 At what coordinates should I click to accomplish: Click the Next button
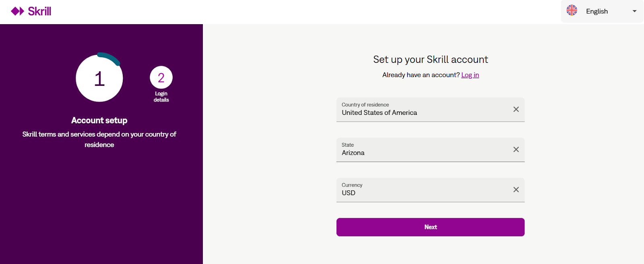[x=430, y=227]
